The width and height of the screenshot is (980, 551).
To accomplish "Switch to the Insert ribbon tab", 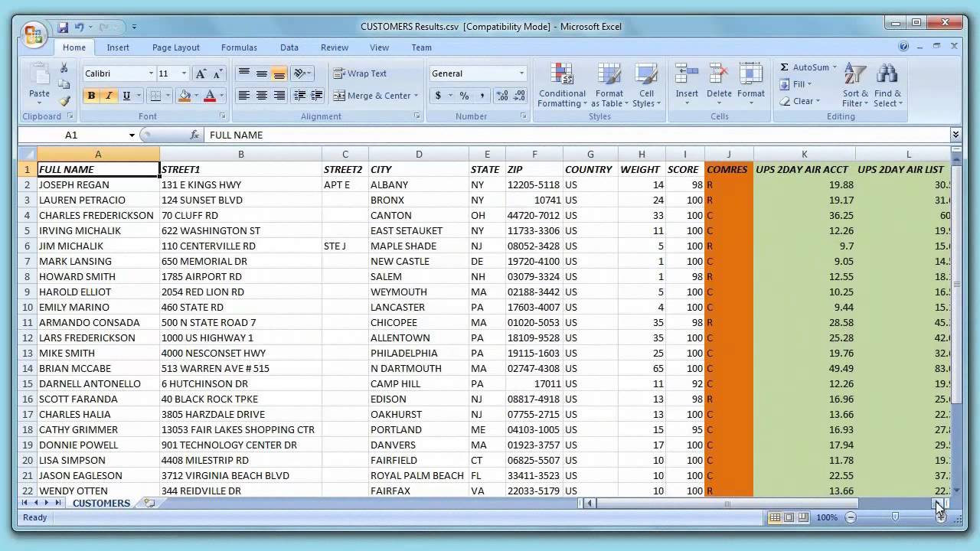I will click(x=118, y=47).
